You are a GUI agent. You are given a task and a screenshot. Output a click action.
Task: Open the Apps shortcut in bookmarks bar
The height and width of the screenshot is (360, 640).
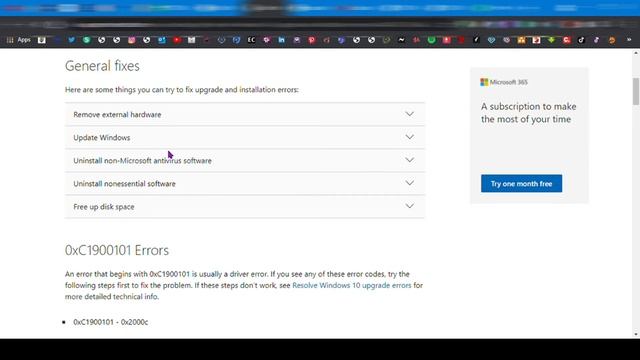click(18, 40)
